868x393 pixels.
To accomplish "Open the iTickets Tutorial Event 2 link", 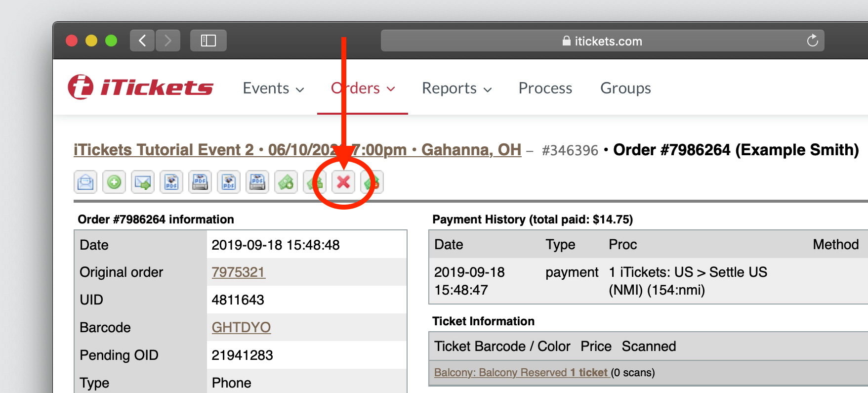I will 297,150.
